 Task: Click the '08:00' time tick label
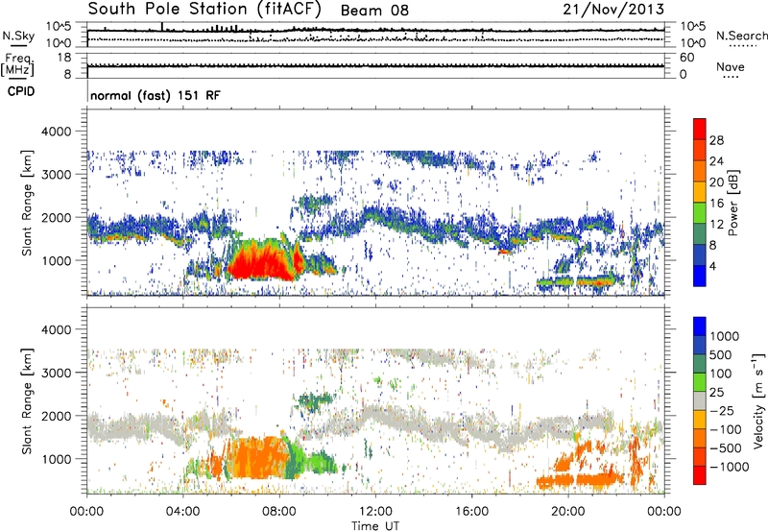[x=279, y=512]
